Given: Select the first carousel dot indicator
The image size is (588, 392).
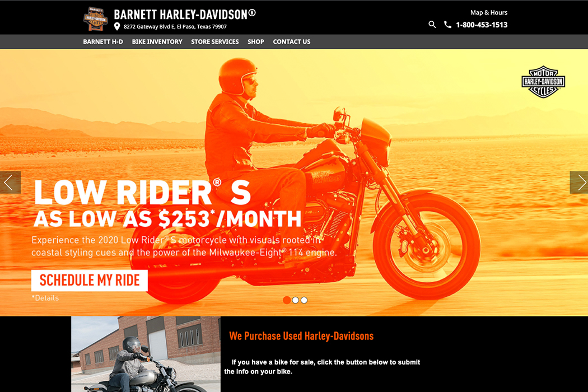Looking at the screenshot, I should 287,300.
